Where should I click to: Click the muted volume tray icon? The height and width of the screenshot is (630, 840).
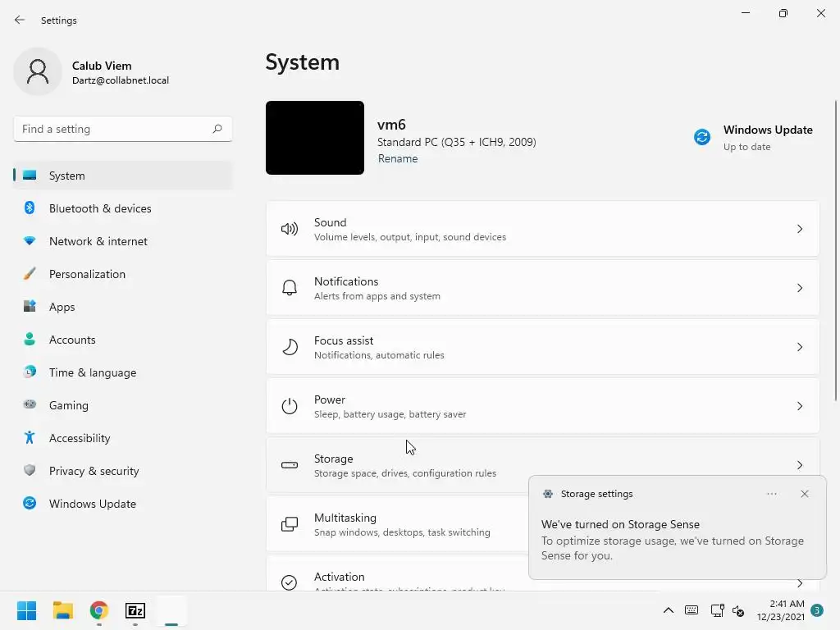738,610
